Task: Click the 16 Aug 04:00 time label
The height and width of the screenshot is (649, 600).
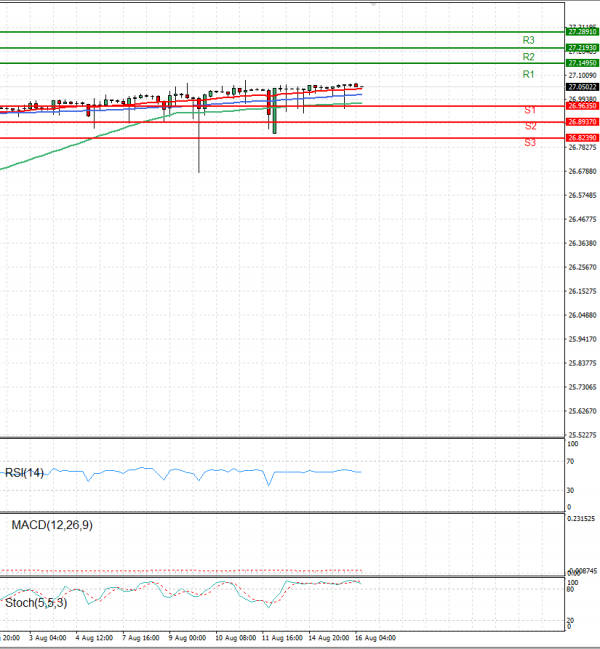Action: point(375,638)
